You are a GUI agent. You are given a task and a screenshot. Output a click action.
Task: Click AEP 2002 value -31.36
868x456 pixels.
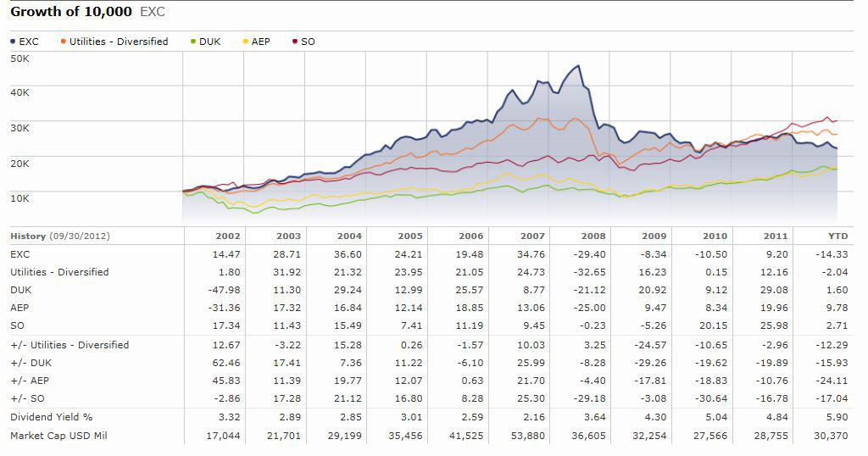(x=224, y=308)
